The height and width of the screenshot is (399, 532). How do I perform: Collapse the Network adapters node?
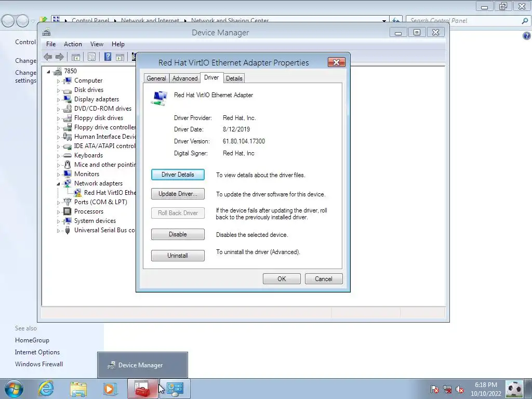coord(58,184)
